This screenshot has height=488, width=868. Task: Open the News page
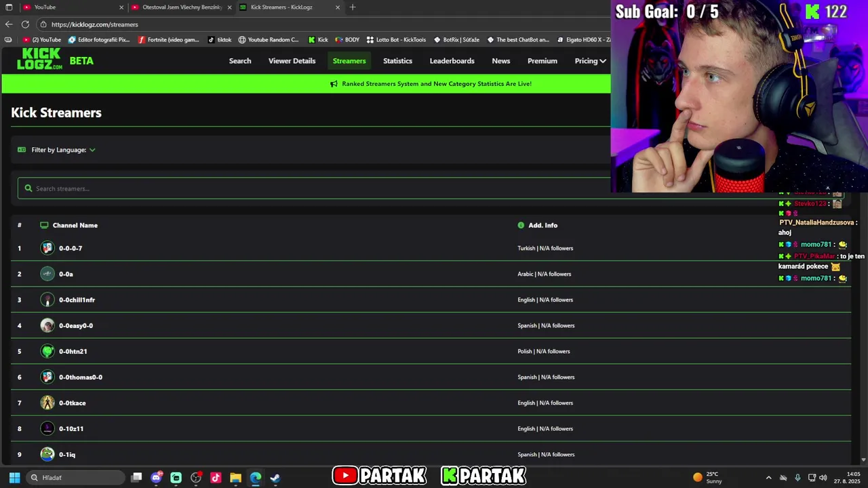pos(501,61)
